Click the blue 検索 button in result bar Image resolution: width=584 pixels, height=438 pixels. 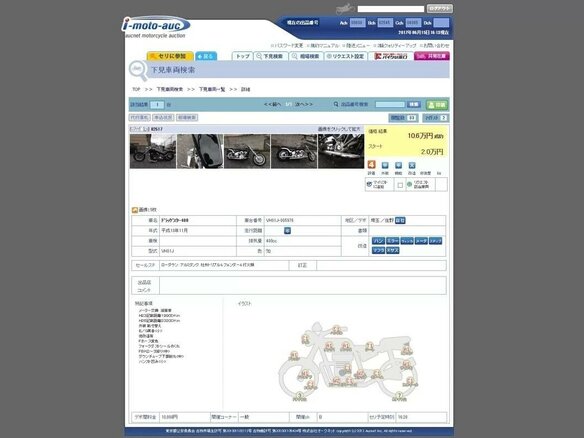point(413,105)
